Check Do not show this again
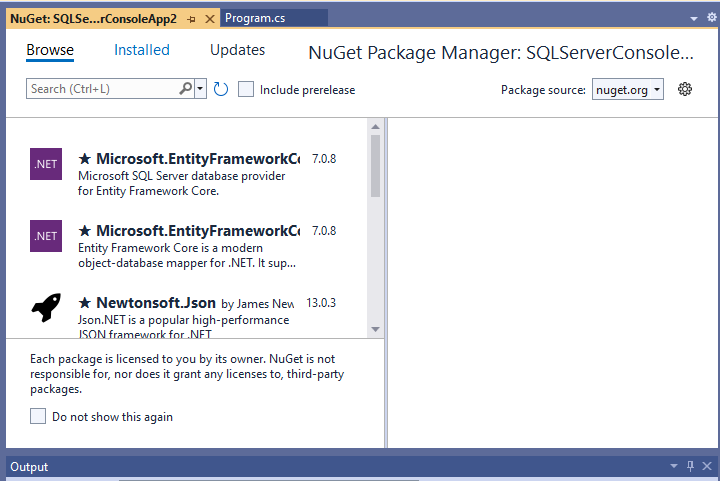The image size is (720, 481). 38,416
